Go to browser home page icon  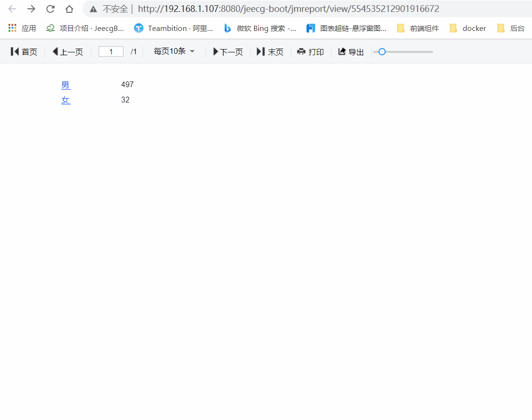point(69,9)
